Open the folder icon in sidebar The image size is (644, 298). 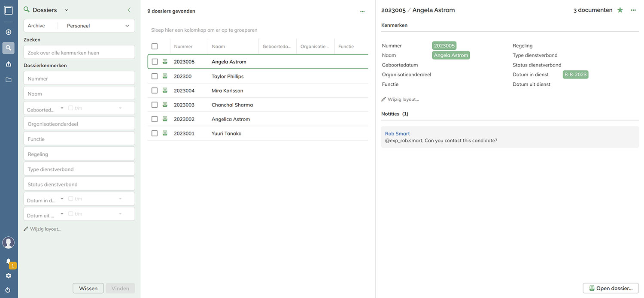8,80
